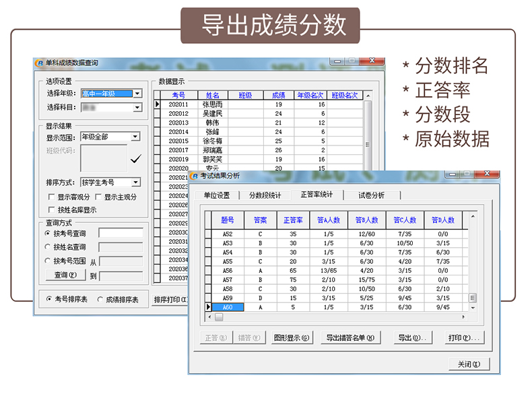Click the down arrow of 正答率 table scrollbar
The image size is (532, 398).
click(473, 307)
